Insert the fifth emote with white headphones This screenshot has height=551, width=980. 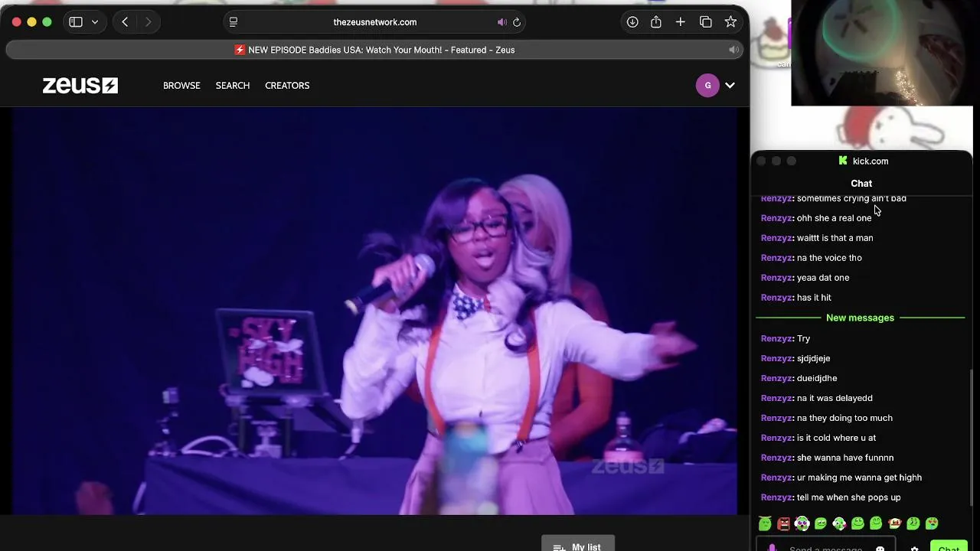[839, 523]
